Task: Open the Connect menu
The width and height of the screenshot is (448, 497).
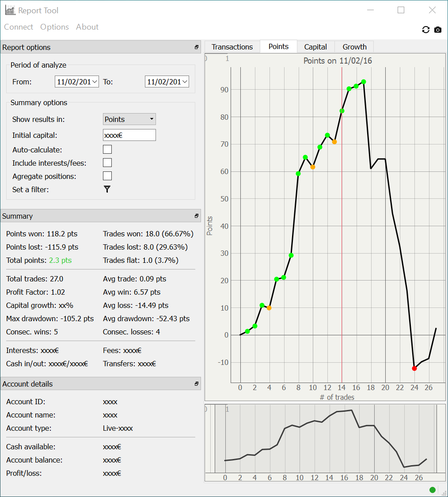Action: tap(19, 27)
